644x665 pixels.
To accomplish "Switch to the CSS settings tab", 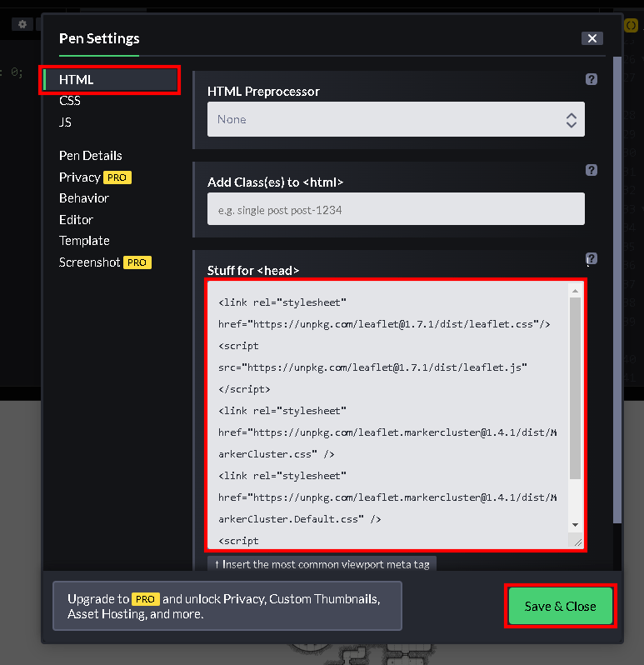I will pyautogui.click(x=70, y=101).
